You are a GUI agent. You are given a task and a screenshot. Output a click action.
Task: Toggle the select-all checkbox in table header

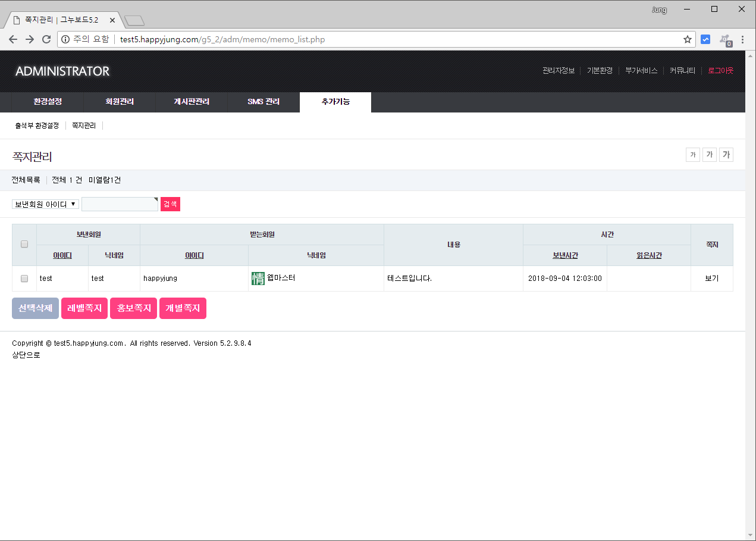click(x=24, y=244)
